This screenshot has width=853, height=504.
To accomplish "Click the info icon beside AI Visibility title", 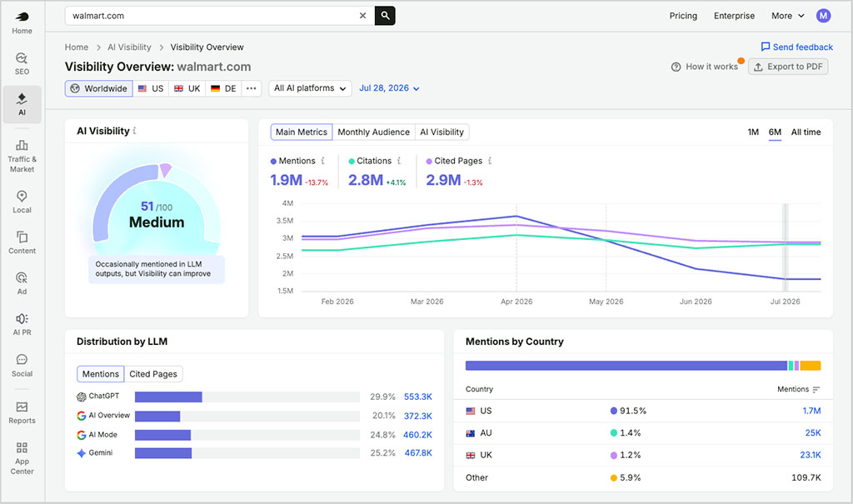I will 134,131.
